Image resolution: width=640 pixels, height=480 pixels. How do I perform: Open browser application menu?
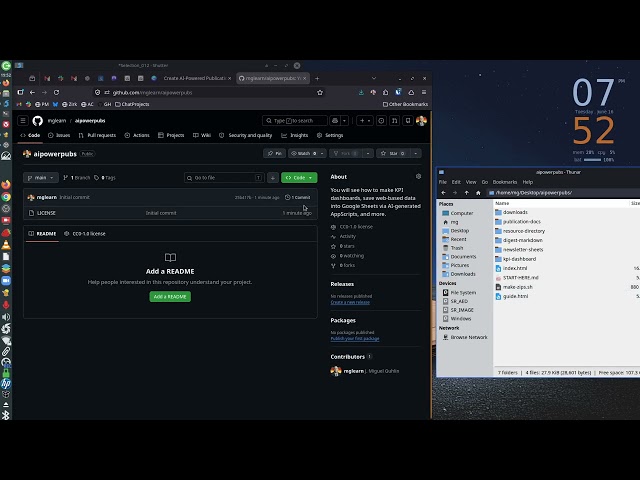[424, 93]
